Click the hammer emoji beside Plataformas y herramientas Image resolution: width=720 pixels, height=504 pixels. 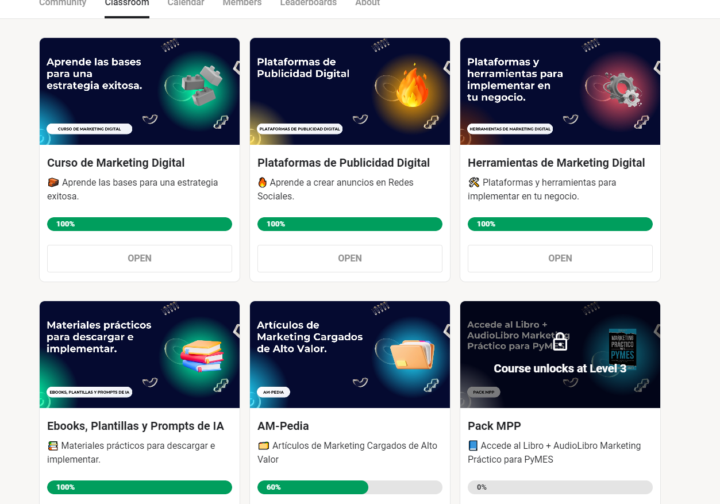point(473,183)
